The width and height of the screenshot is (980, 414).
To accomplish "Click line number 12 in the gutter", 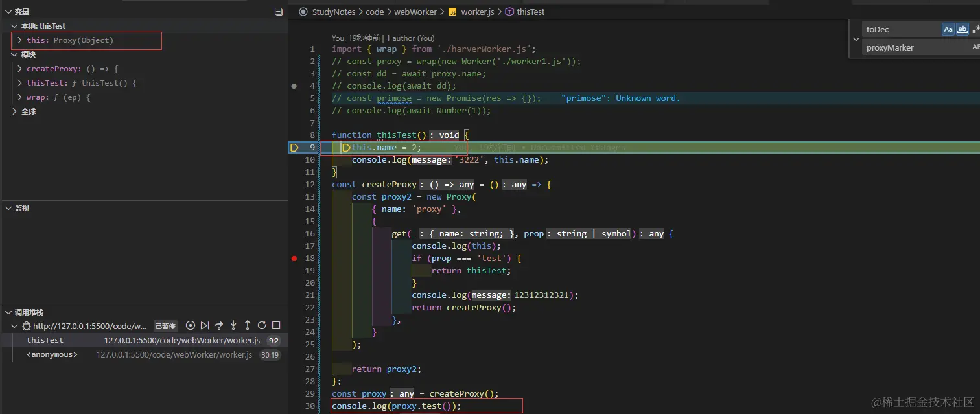I will click(x=310, y=185).
